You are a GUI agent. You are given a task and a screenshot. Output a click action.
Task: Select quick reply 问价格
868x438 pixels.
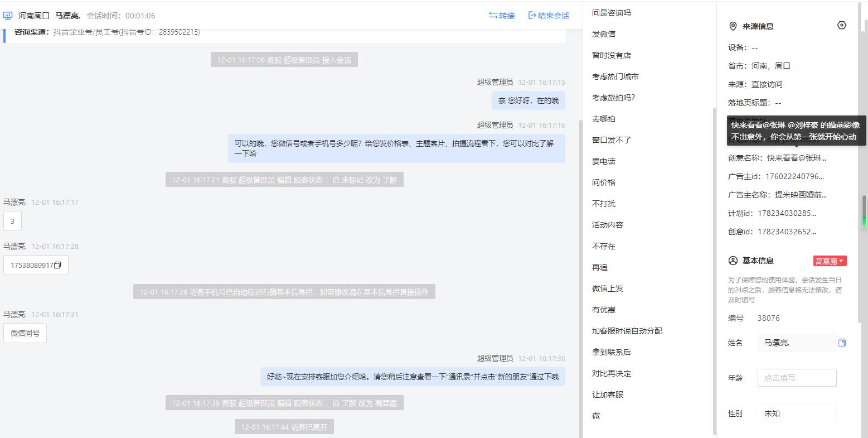tap(603, 182)
